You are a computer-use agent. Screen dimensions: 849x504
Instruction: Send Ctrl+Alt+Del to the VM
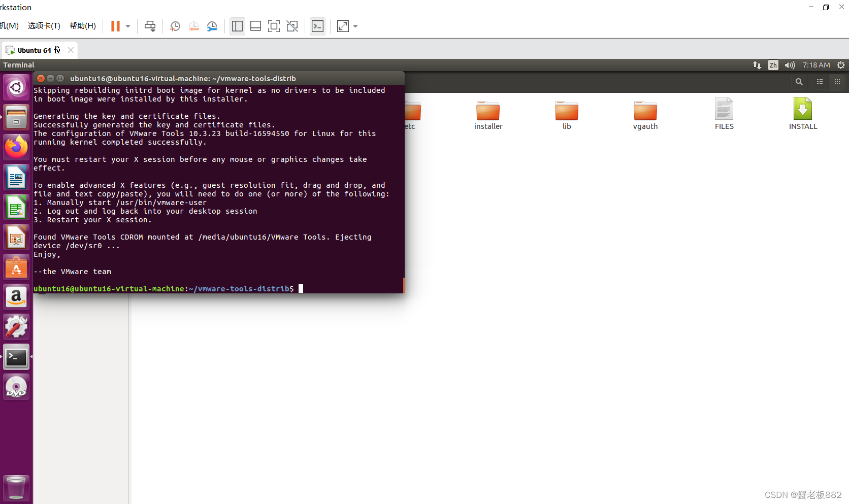[x=150, y=26]
